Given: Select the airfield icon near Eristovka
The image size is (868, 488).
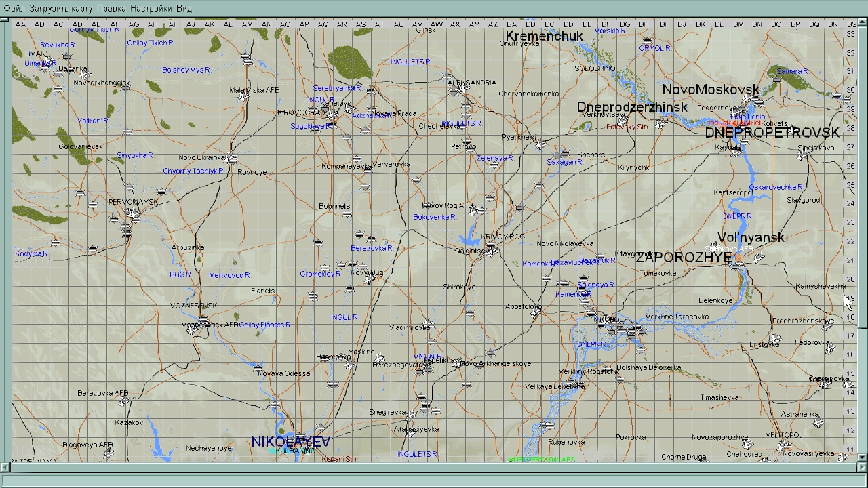Looking at the screenshot, I should click(x=776, y=339).
